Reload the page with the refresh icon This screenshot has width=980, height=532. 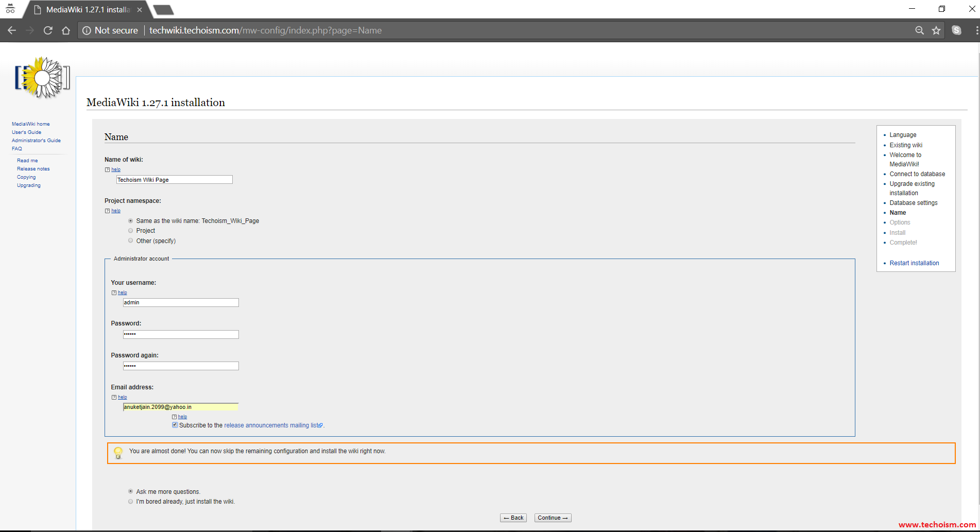tap(48, 30)
